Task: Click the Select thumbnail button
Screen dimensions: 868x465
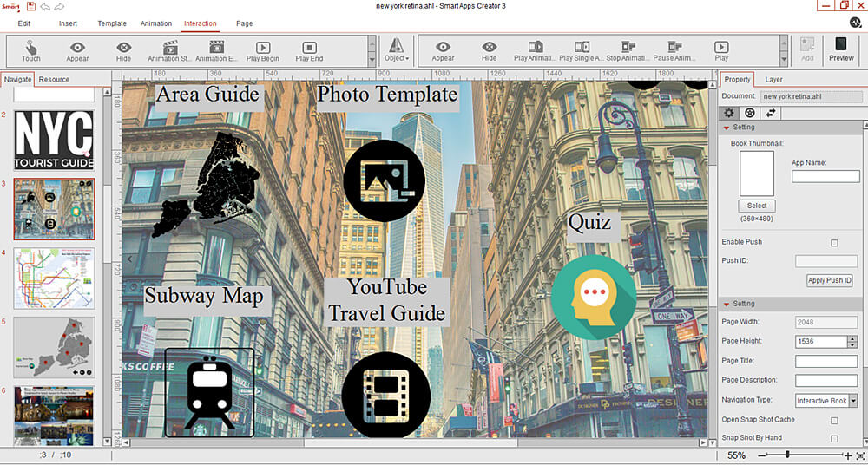Action: pyautogui.click(x=757, y=206)
